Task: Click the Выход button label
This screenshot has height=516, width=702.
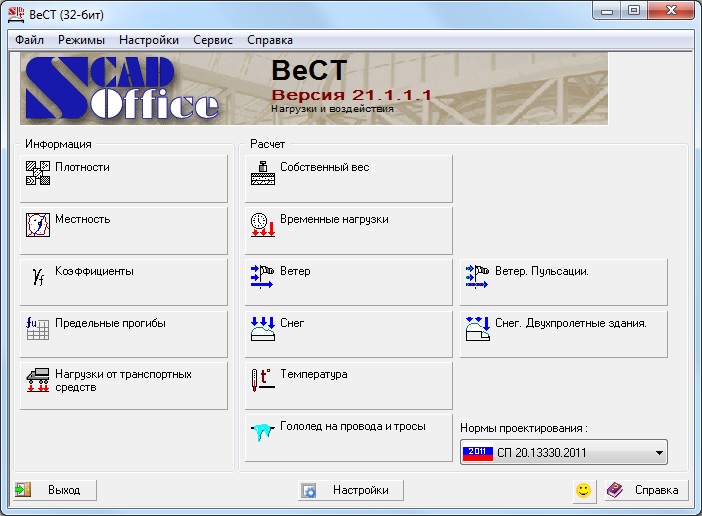Action: [64, 490]
